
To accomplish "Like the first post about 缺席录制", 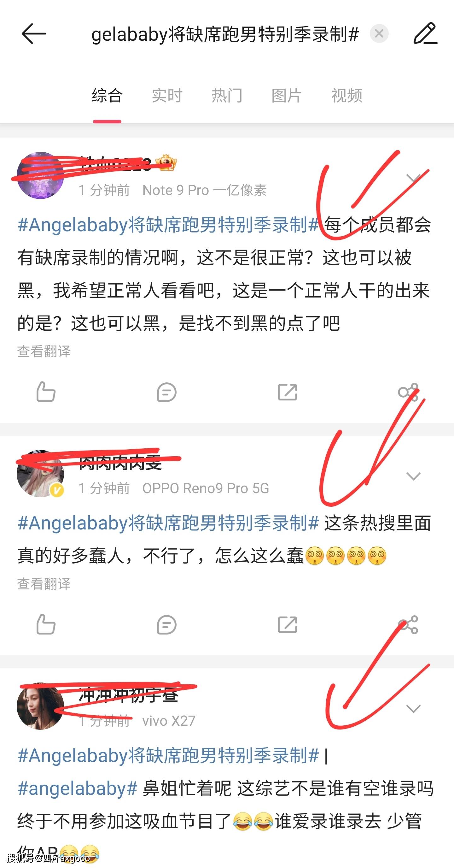I will point(46,392).
